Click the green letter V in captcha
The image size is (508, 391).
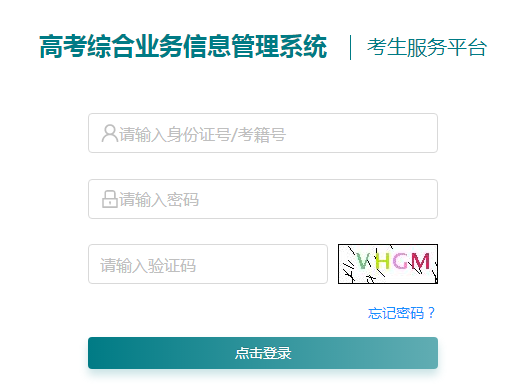pyautogui.click(x=364, y=261)
